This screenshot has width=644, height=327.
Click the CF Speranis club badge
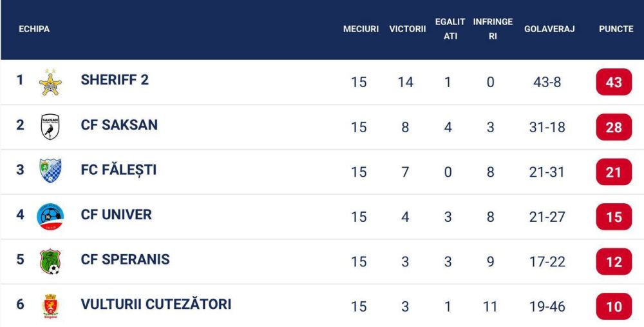50,261
